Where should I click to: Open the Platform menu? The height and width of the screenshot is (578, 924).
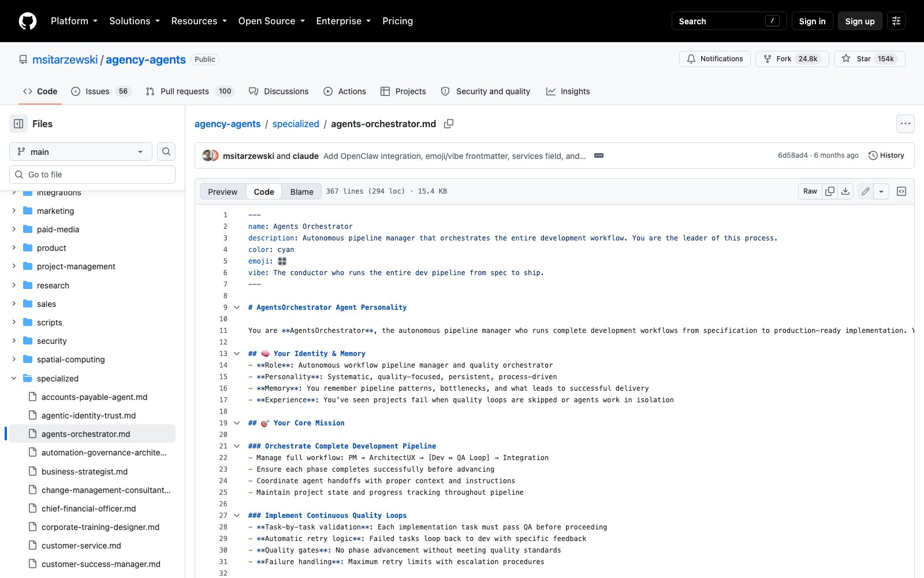(74, 21)
